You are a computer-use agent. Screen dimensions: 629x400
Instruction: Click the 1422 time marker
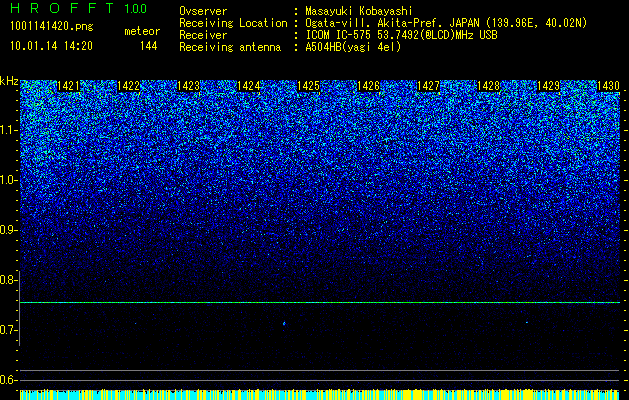(128, 86)
